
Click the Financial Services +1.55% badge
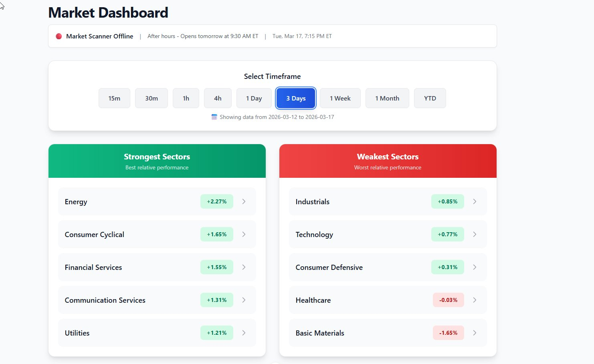[x=217, y=267]
